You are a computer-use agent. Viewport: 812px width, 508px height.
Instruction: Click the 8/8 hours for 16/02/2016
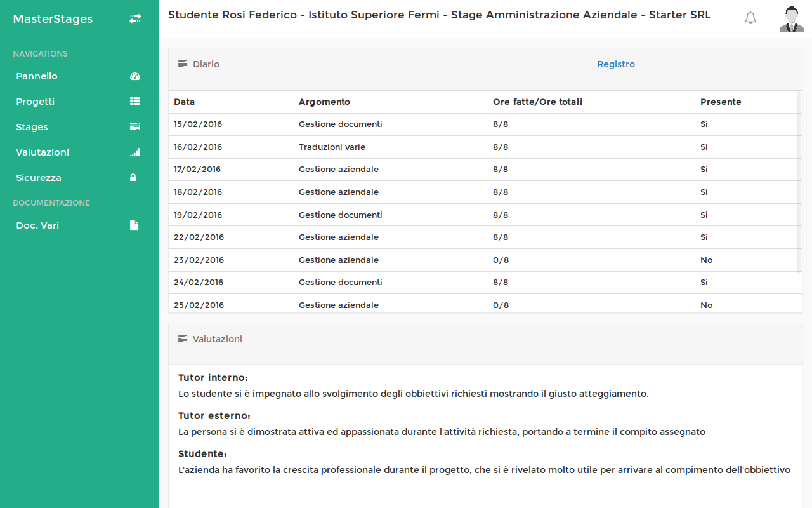501,147
